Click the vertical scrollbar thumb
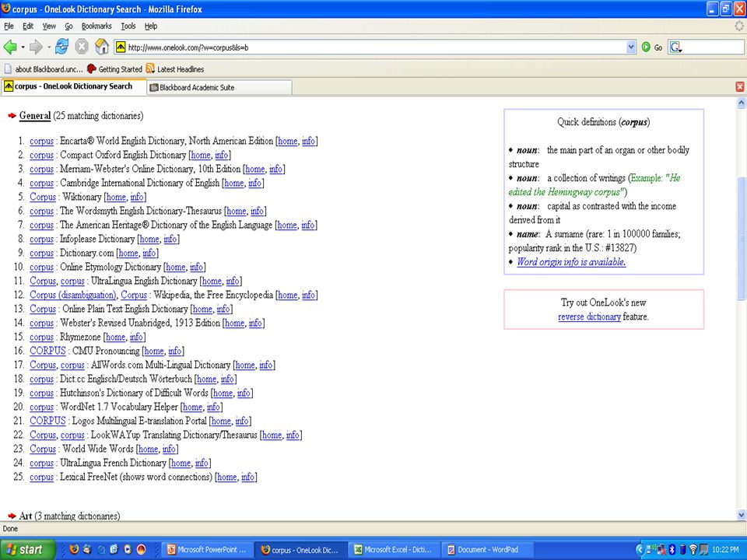747x560 pixels. pos(741,238)
